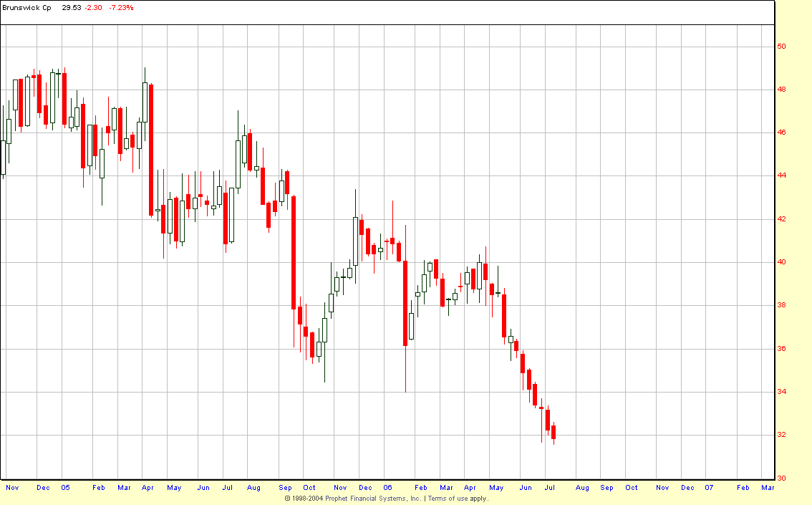Select the last price 29.53
The image size is (812, 505).
[x=72, y=8]
